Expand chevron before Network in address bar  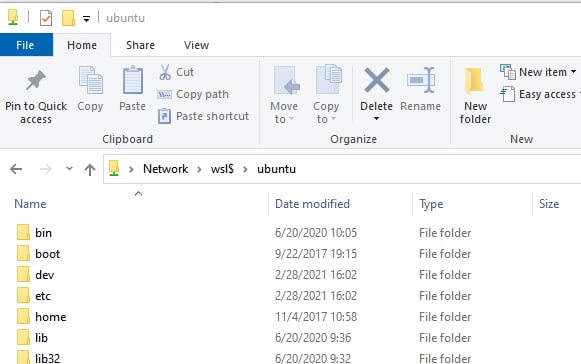(131, 169)
